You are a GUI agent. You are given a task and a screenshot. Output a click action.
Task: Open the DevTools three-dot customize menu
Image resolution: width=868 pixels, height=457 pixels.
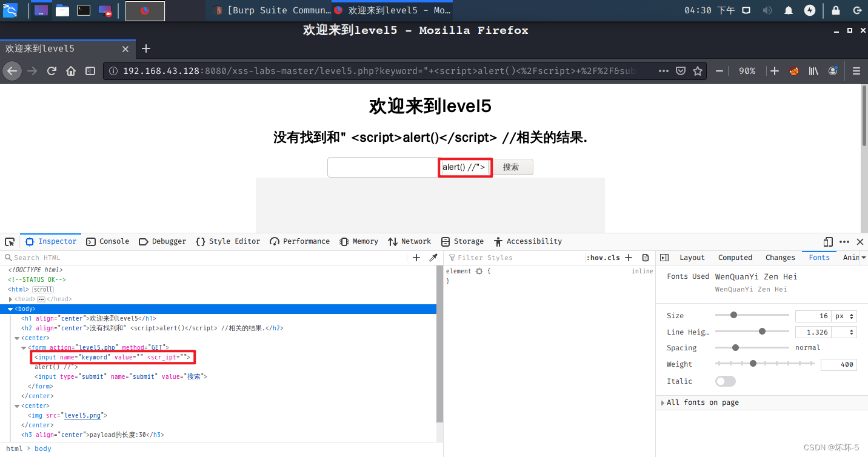(x=844, y=241)
